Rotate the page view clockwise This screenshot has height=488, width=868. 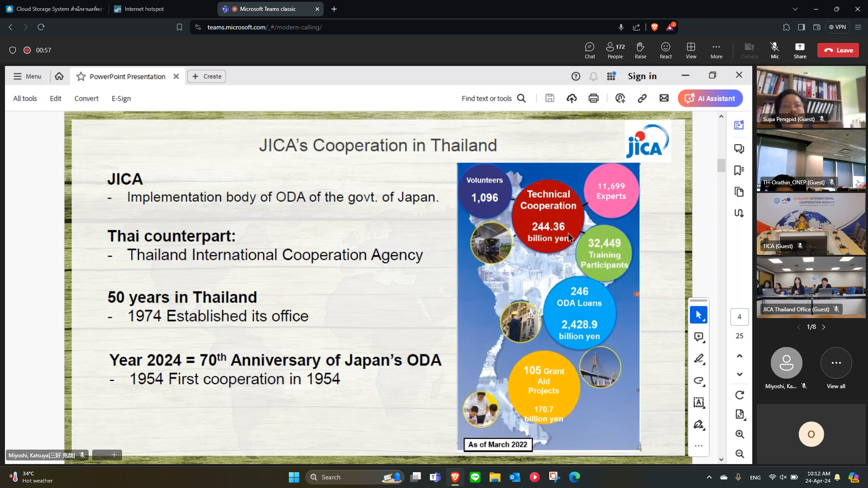pos(740,395)
